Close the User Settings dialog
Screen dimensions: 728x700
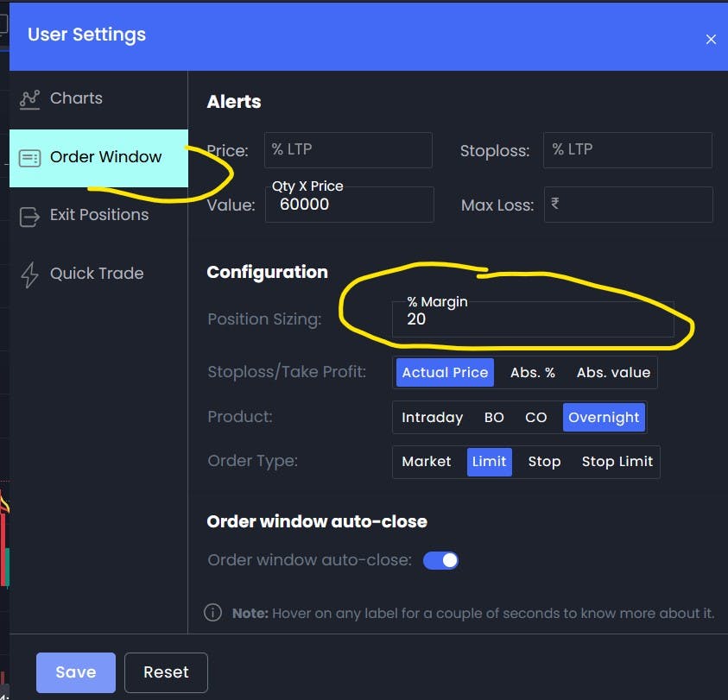711,40
